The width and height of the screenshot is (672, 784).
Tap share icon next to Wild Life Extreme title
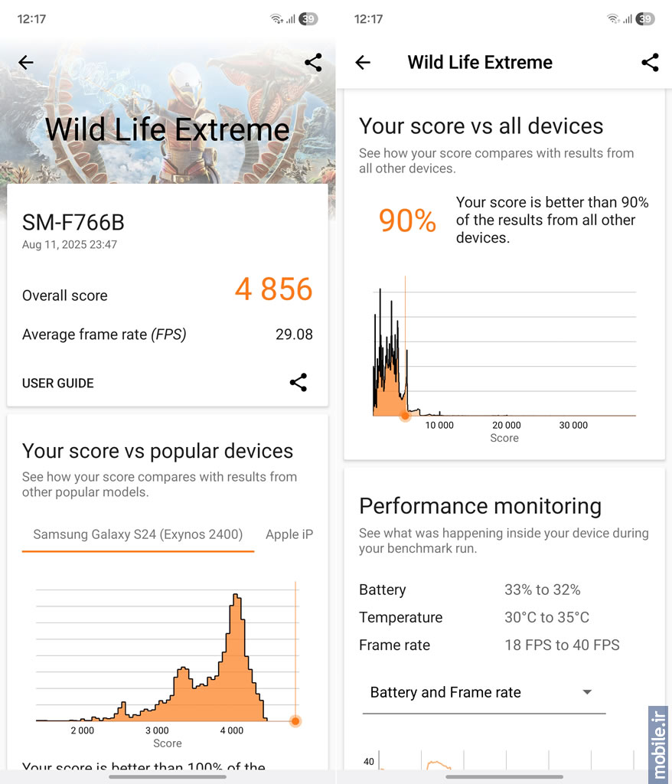[650, 63]
